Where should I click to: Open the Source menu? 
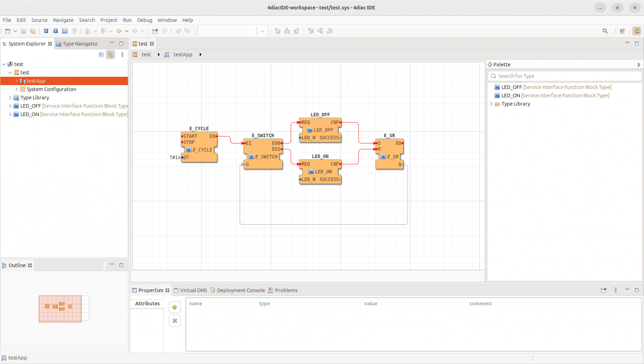(40, 20)
